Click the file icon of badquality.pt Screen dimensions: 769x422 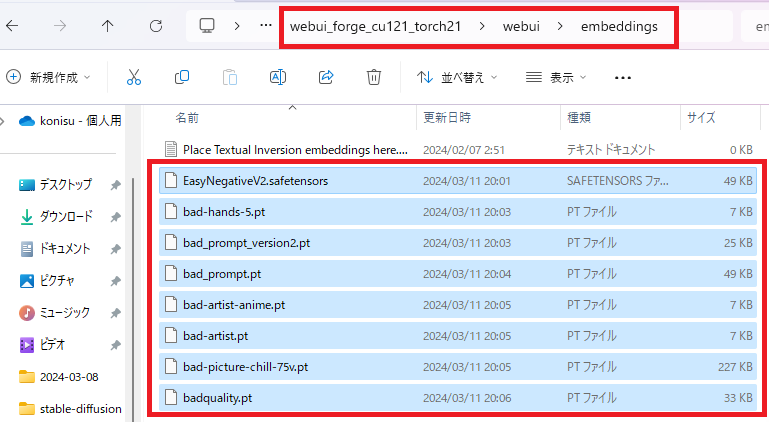pyautogui.click(x=171, y=397)
